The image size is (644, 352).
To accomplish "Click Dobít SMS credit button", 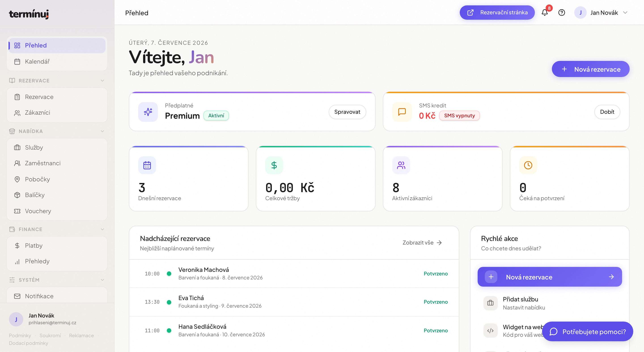I will (607, 112).
